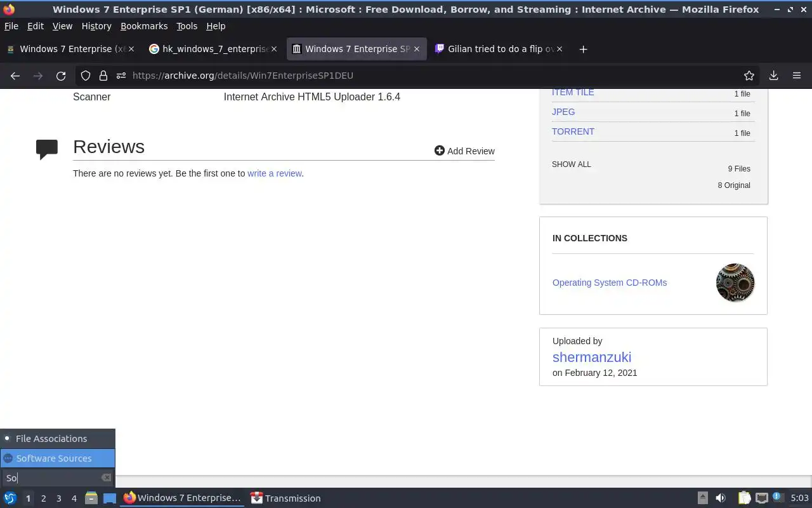Open the Help menu

click(216, 26)
